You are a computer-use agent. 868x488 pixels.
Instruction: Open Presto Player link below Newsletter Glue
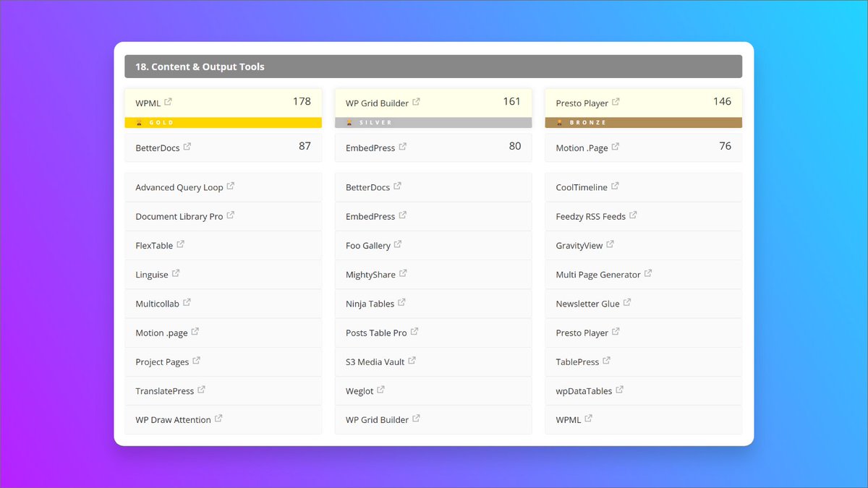(582, 333)
